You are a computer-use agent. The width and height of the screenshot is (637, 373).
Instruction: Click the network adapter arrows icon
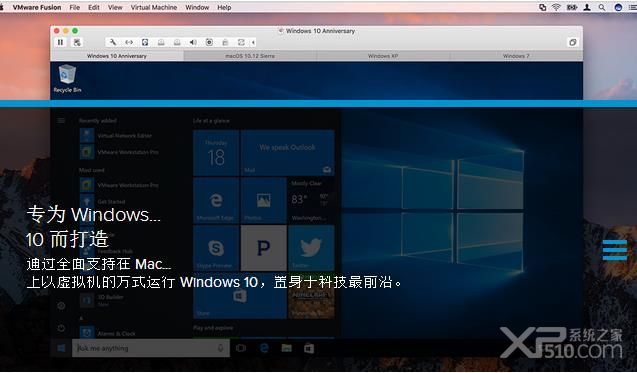point(129,42)
